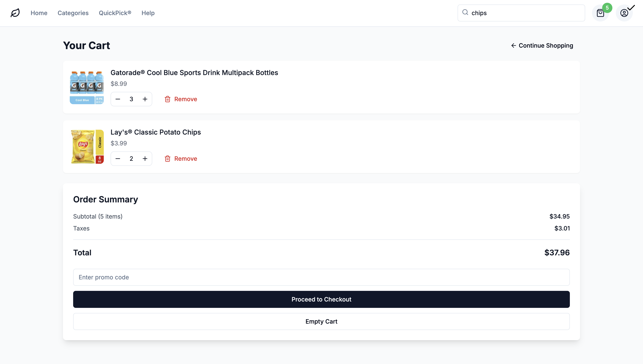Open the QuickPick® page

115,13
